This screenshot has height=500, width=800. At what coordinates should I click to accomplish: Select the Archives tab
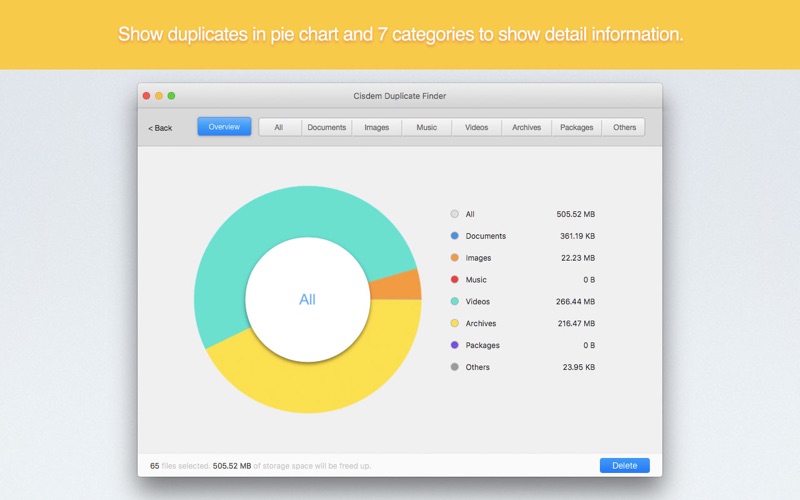527,128
